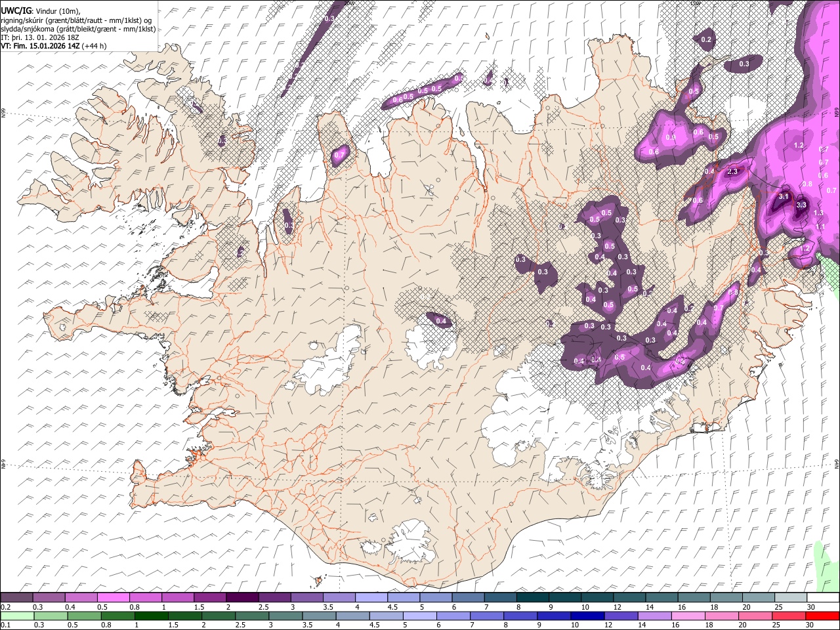Select the light grey 25 snow legend swatch
Screen dimensions: 840x630
coord(791,598)
